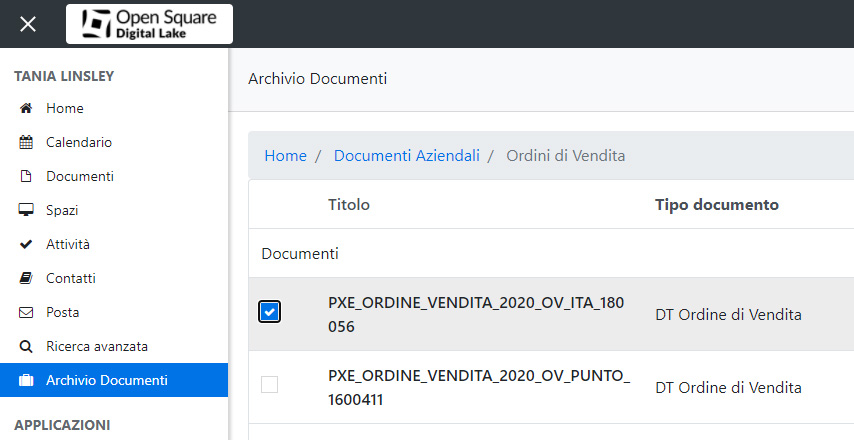
Task: Click the Open Square Digital Lake logo
Action: click(149, 24)
